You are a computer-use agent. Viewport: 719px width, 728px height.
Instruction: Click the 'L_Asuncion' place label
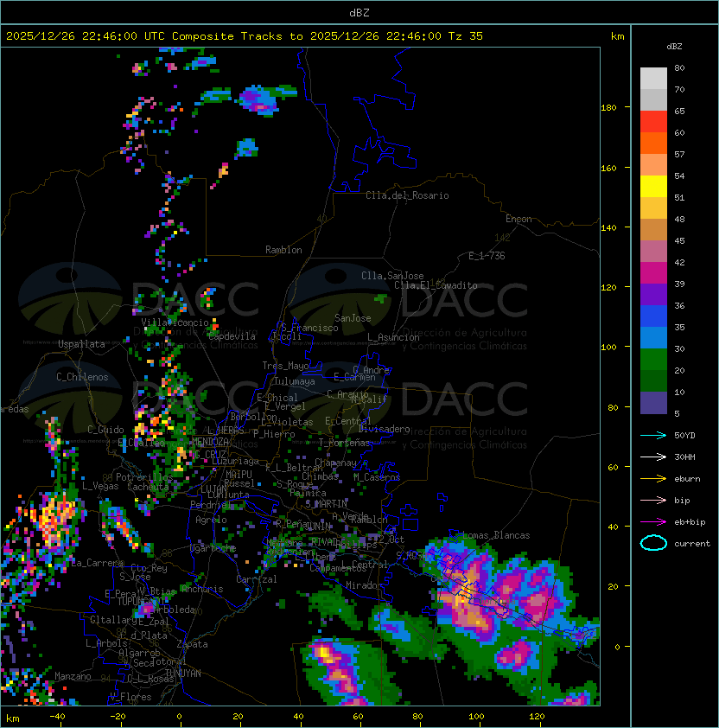click(393, 337)
